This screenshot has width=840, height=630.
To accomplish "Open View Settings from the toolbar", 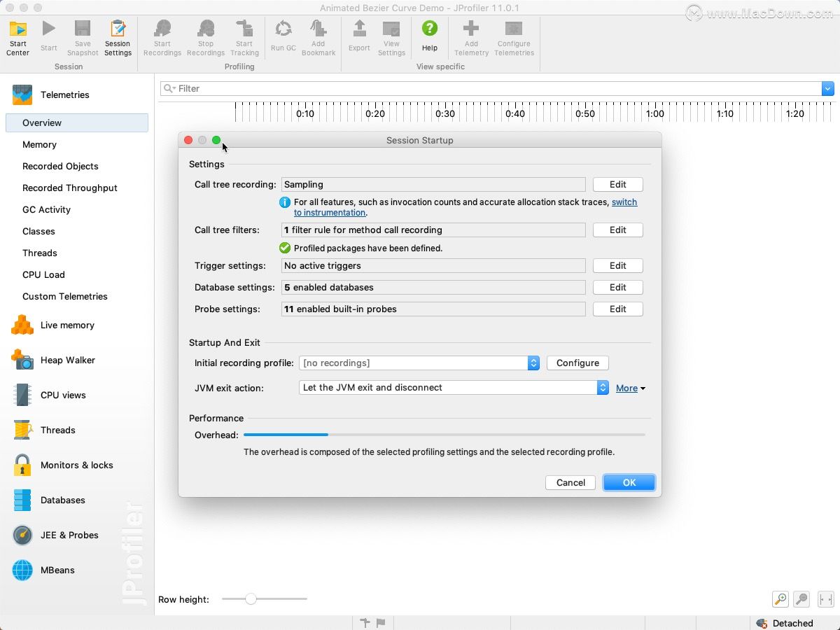I will coord(391,38).
